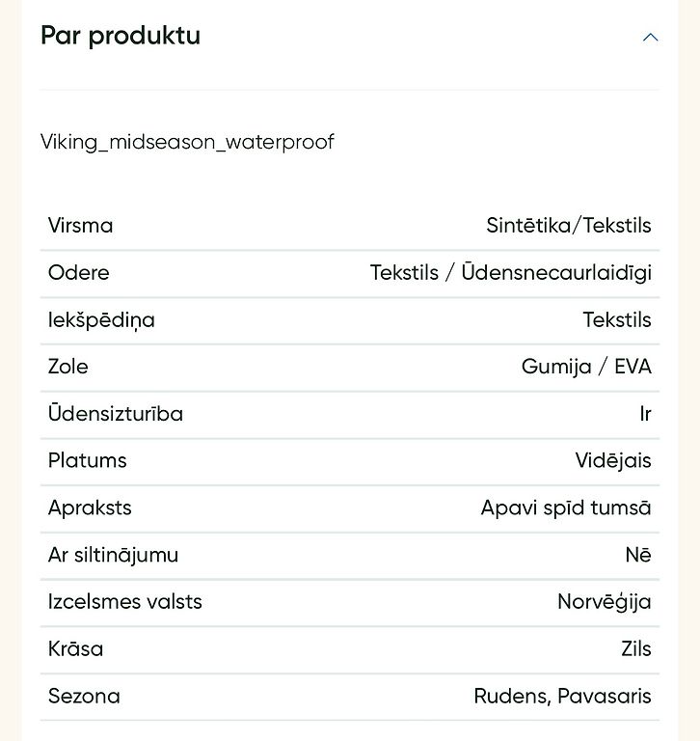This screenshot has width=700, height=741.
Task: Click the Iekšpēdiņa row label
Action: (101, 320)
